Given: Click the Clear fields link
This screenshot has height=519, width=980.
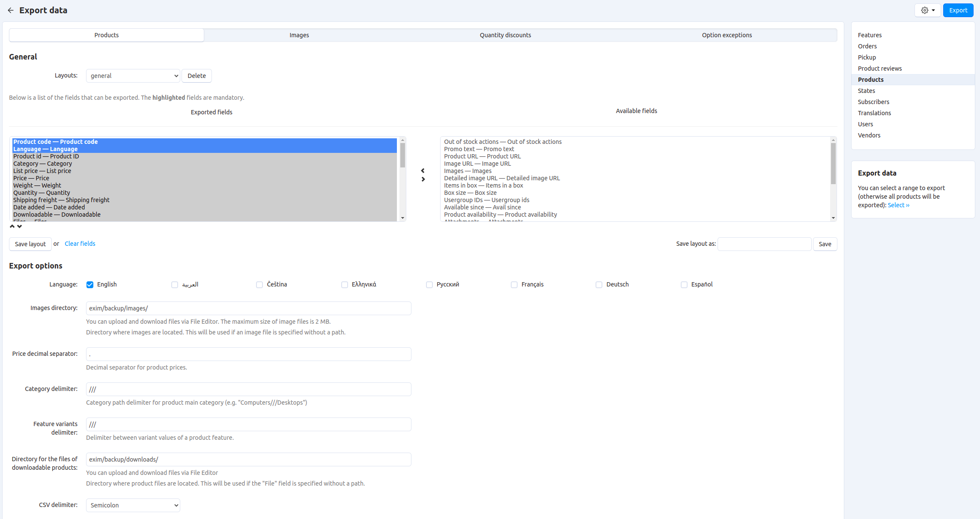Looking at the screenshot, I should coord(80,244).
